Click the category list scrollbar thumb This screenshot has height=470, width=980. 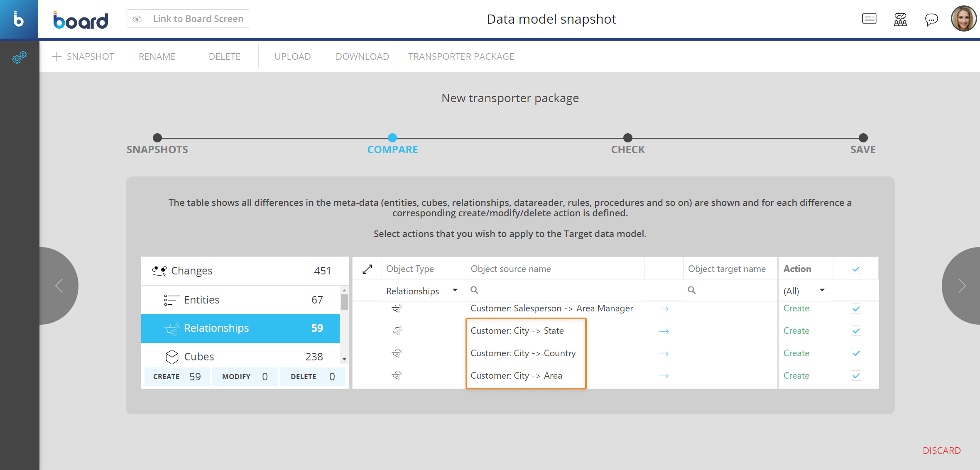click(344, 302)
